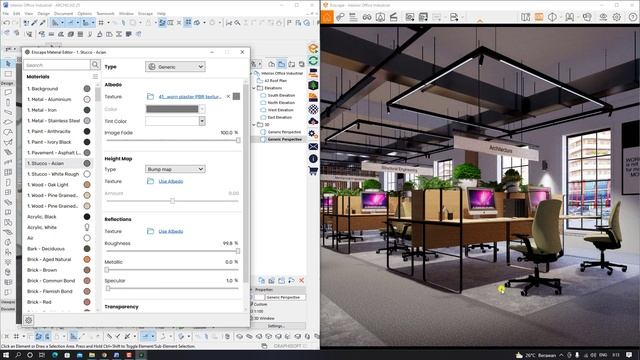640x360 pixels.
Task: Open the Enscape store shopping cart icon
Action: point(313,171)
